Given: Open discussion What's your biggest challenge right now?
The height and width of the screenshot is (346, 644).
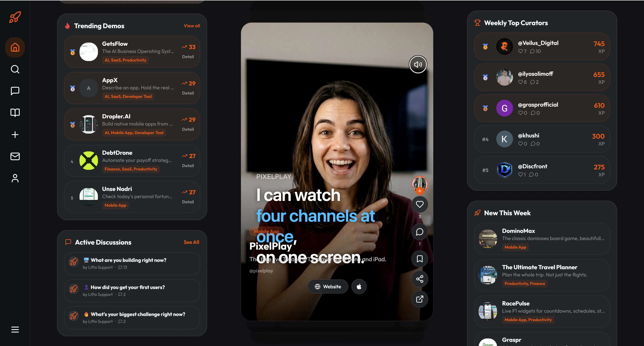Looking at the screenshot, I should pos(132,318).
